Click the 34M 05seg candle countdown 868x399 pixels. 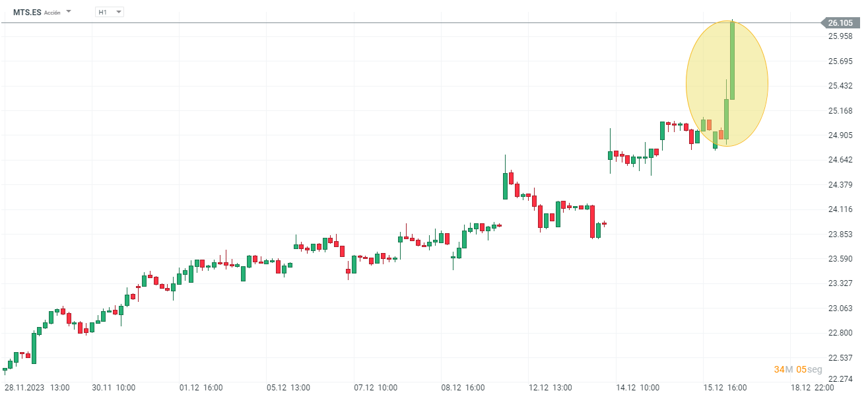coord(797,369)
